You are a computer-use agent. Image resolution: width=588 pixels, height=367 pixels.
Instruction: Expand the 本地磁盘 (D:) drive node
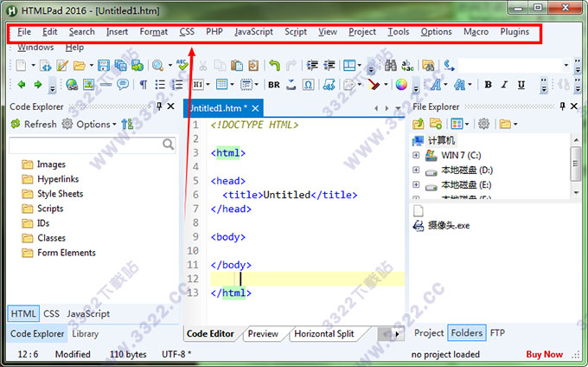(x=416, y=170)
